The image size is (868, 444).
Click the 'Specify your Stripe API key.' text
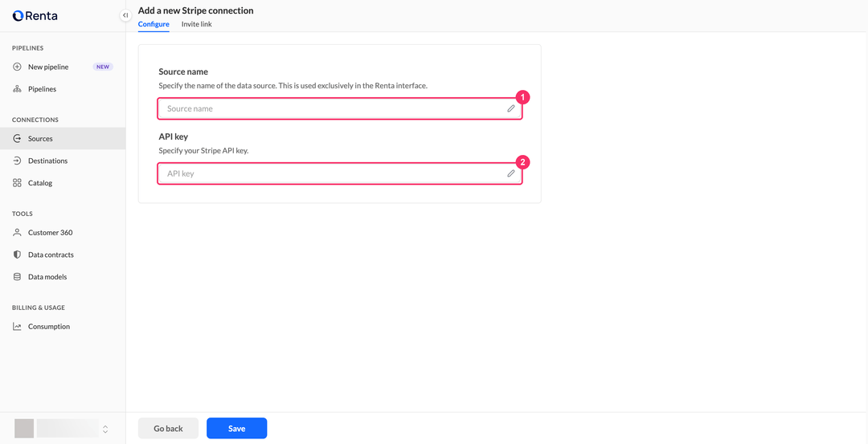pyautogui.click(x=203, y=151)
